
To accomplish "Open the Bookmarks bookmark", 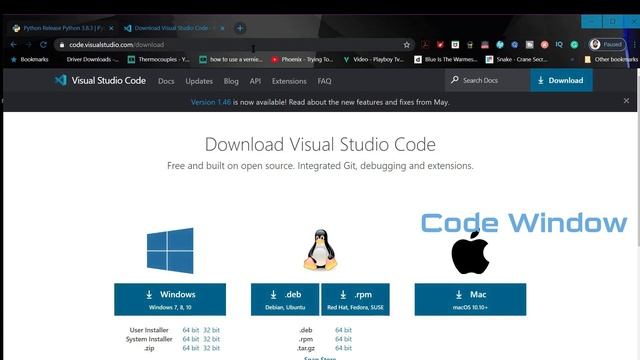I will click(x=30, y=59).
